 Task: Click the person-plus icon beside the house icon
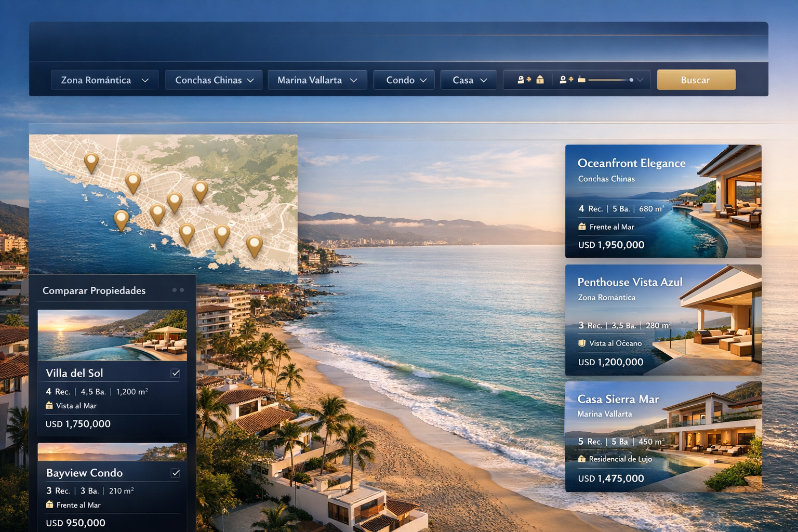point(524,79)
